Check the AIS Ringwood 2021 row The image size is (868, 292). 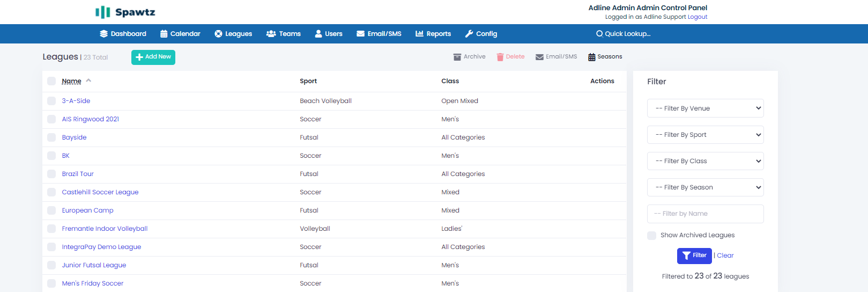point(51,119)
